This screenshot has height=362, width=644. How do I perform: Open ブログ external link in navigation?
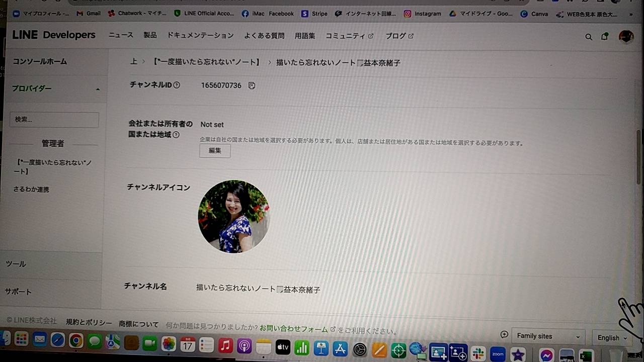tap(399, 36)
